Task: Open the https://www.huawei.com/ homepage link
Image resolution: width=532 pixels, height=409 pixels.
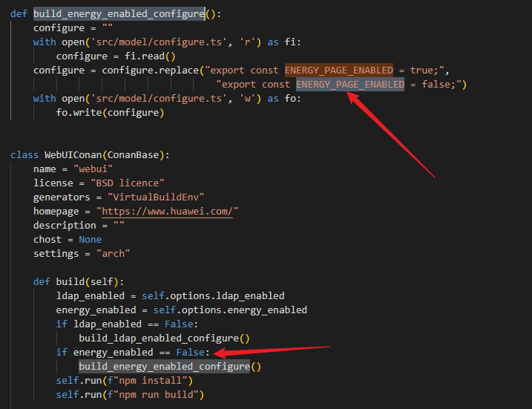Action: click(170, 211)
